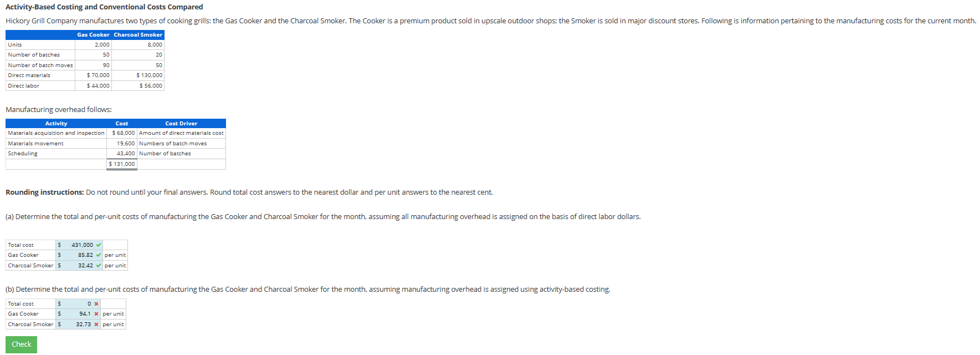The image size is (980, 355).
Task: Select the Gas Cooker per-unit field in part (b)
Action: [78, 314]
